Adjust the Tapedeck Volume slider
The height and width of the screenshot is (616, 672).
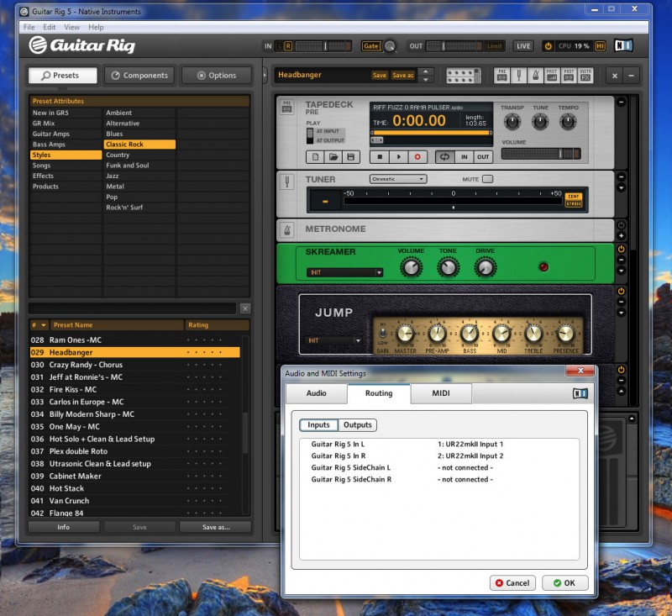tap(541, 154)
